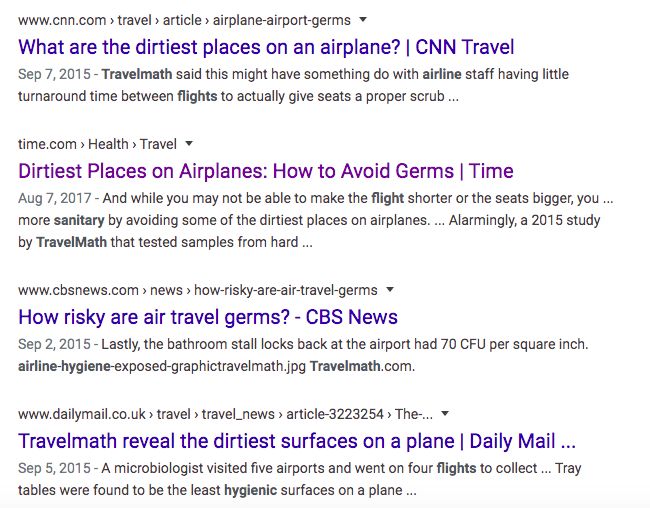Open the Time dirtiest places on airplanes article

coord(266,171)
